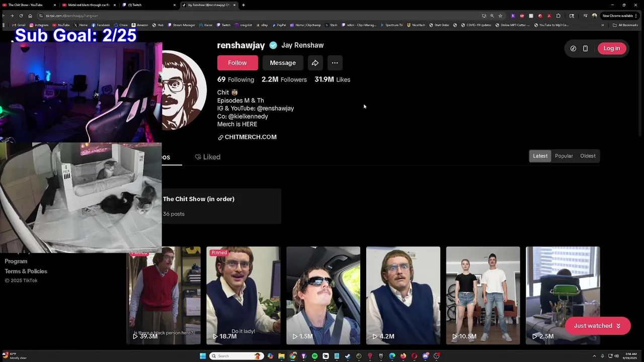Open the video with 39.3M views
This screenshot has width=644, height=362.
[164, 296]
